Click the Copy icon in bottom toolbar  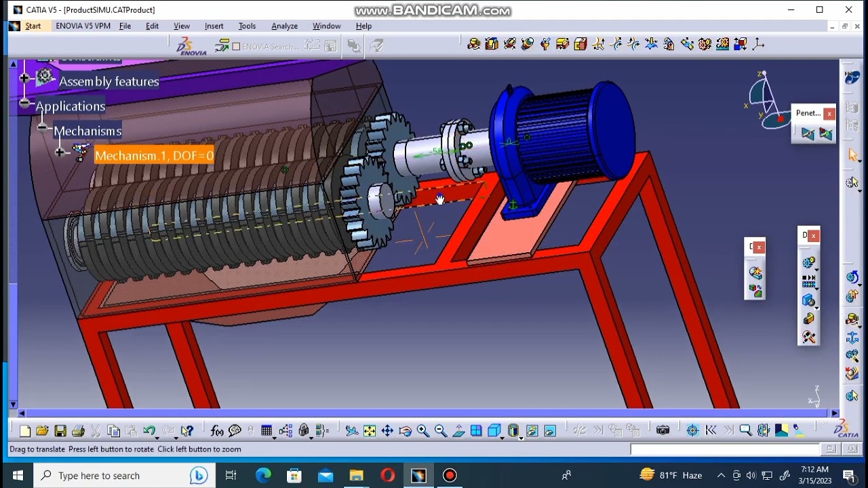[x=113, y=430]
